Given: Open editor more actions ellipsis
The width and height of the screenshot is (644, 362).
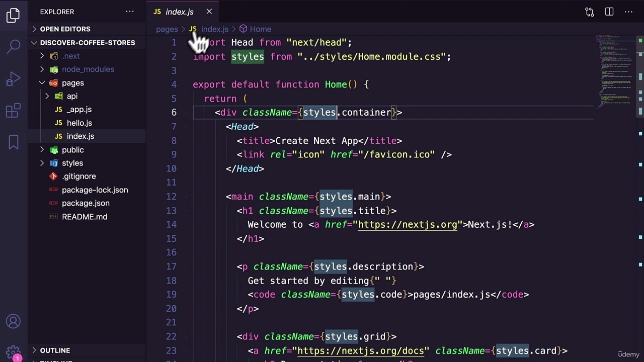Looking at the screenshot, I should tap(628, 12).
